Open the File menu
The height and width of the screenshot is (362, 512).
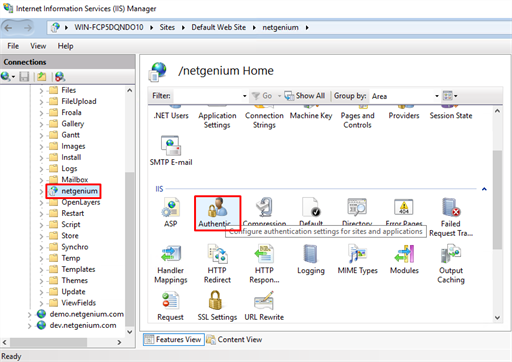coord(13,46)
